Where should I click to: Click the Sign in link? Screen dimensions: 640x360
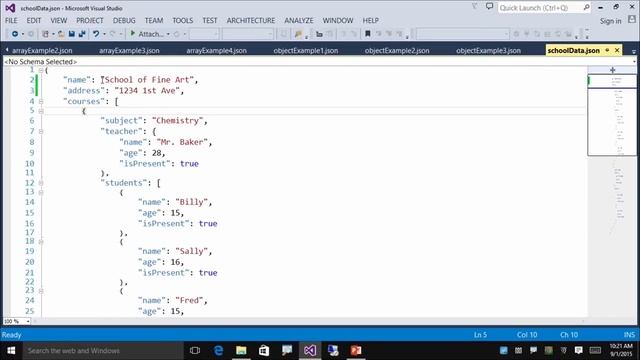click(x=610, y=21)
